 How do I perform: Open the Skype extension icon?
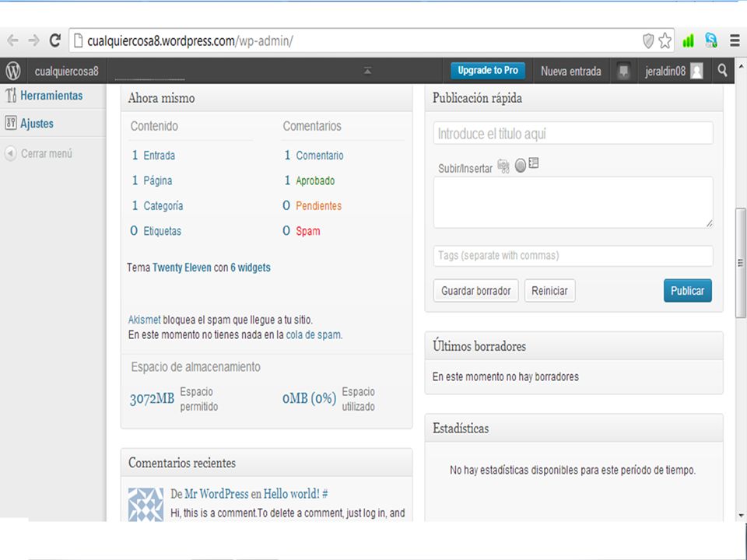click(711, 40)
